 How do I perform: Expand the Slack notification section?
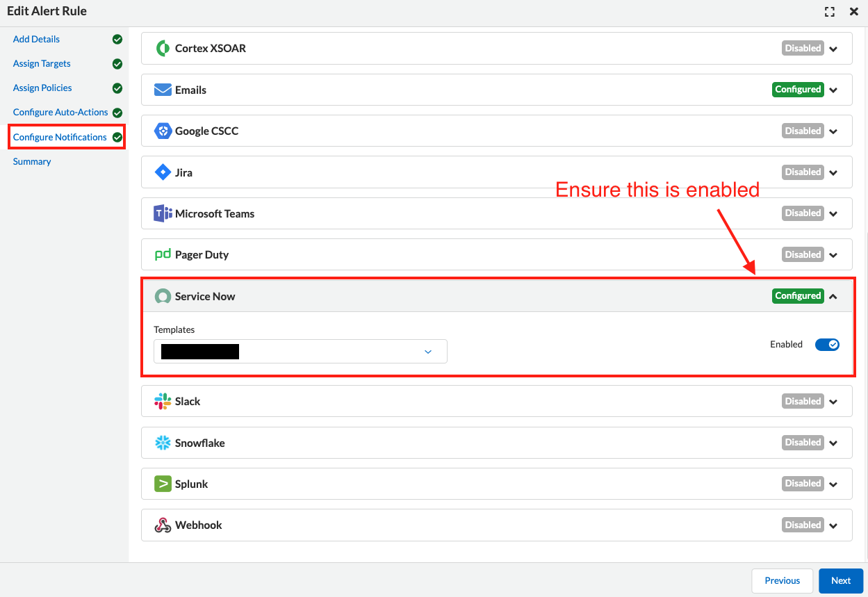[833, 401]
